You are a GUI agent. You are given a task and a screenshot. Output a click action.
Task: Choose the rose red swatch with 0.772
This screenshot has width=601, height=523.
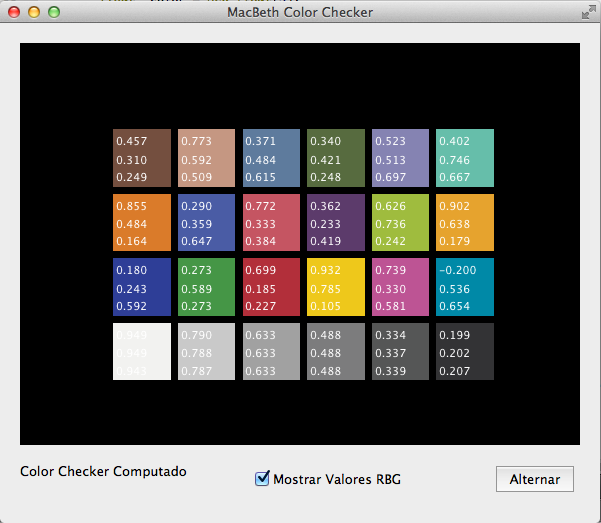pos(271,222)
